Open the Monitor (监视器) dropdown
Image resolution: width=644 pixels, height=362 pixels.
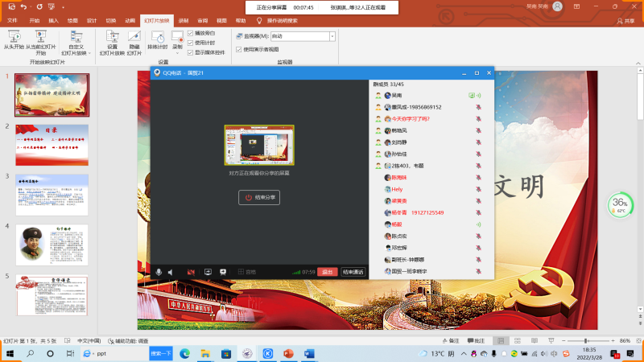332,36
